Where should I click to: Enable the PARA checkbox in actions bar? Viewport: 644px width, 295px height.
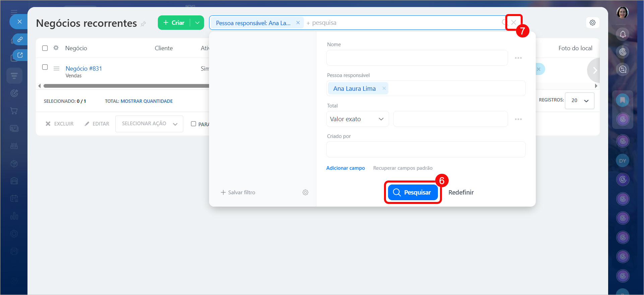coord(193,124)
